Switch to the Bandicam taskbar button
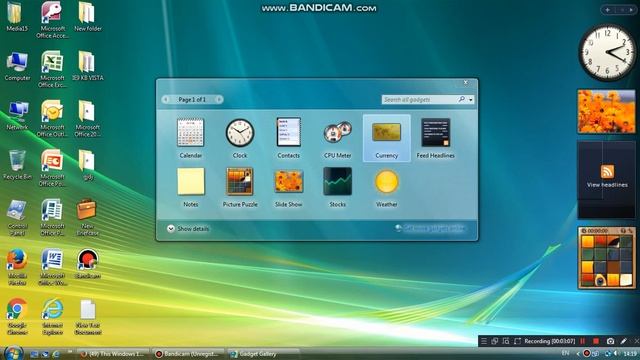This screenshot has height=360, width=640. pos(189,354)
